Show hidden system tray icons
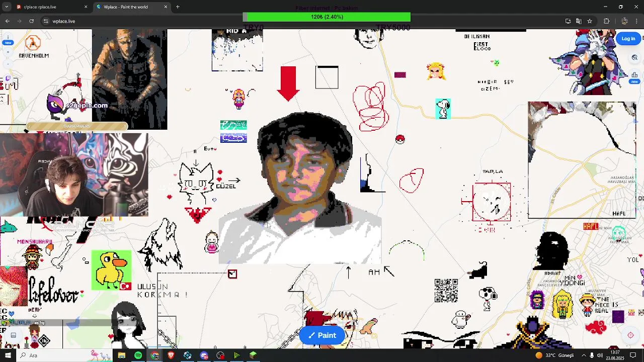The image size is (644, 362). click(584, 355)
